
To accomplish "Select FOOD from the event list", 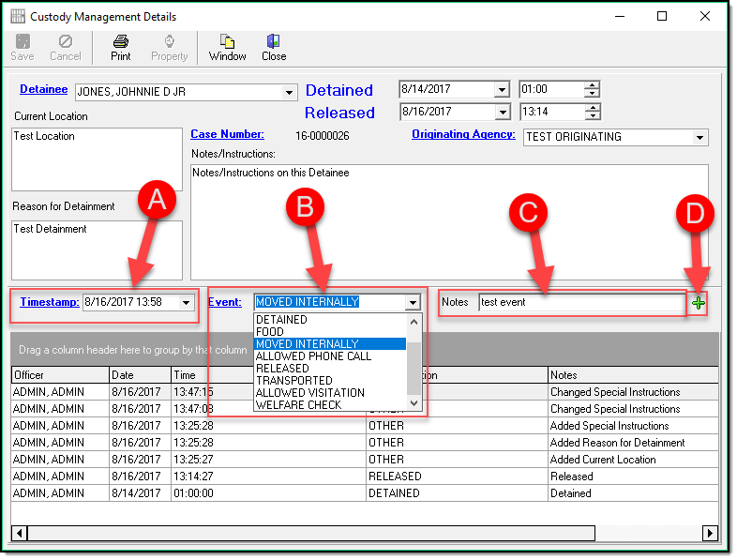I will [x=270, y=332].
